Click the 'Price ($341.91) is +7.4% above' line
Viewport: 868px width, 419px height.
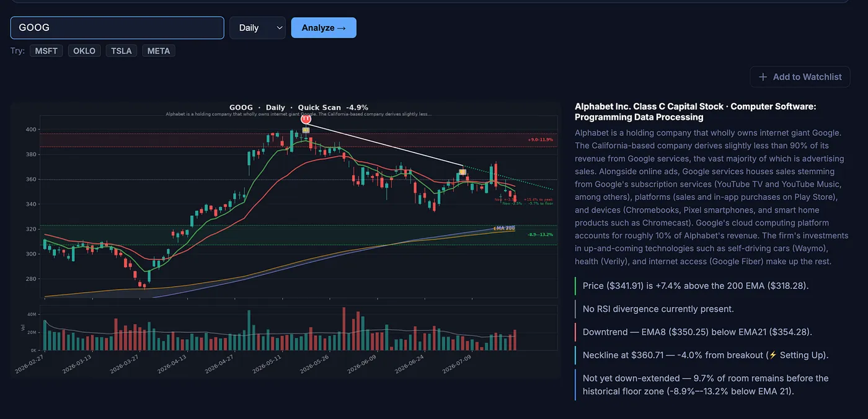coord(696,286)
